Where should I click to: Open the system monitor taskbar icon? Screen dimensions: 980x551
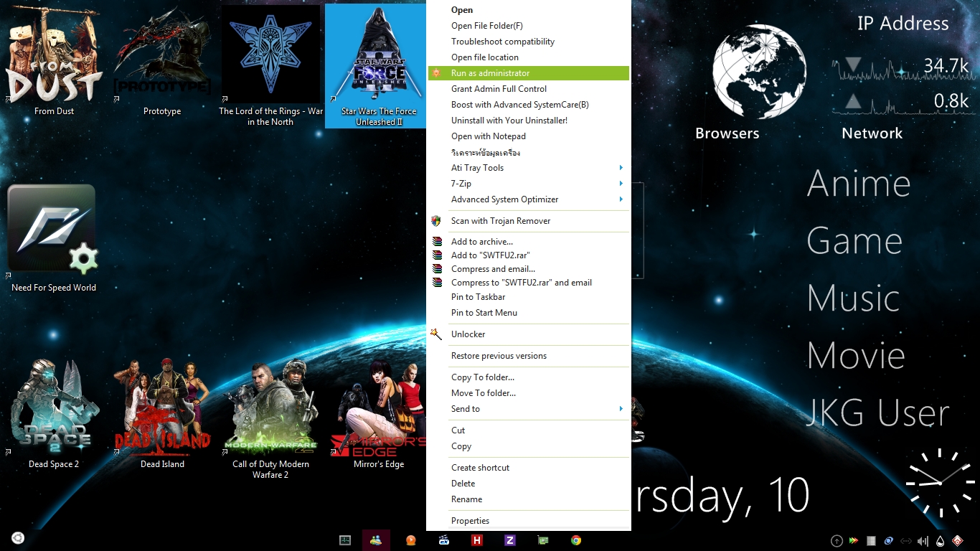344,540
